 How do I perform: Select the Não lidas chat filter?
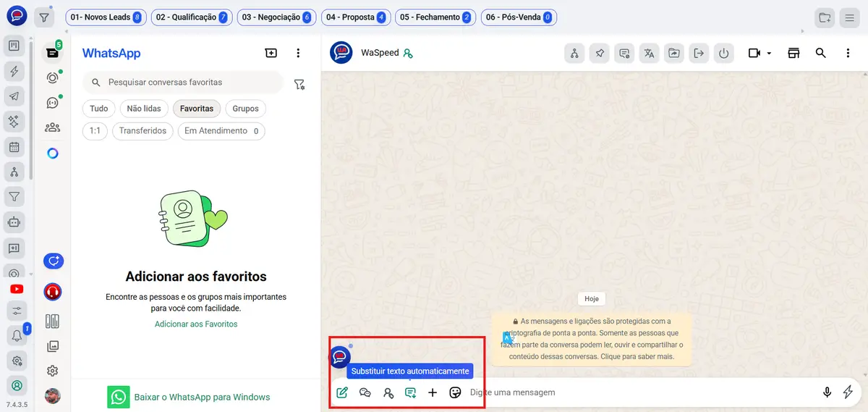(x=144, y=109)
